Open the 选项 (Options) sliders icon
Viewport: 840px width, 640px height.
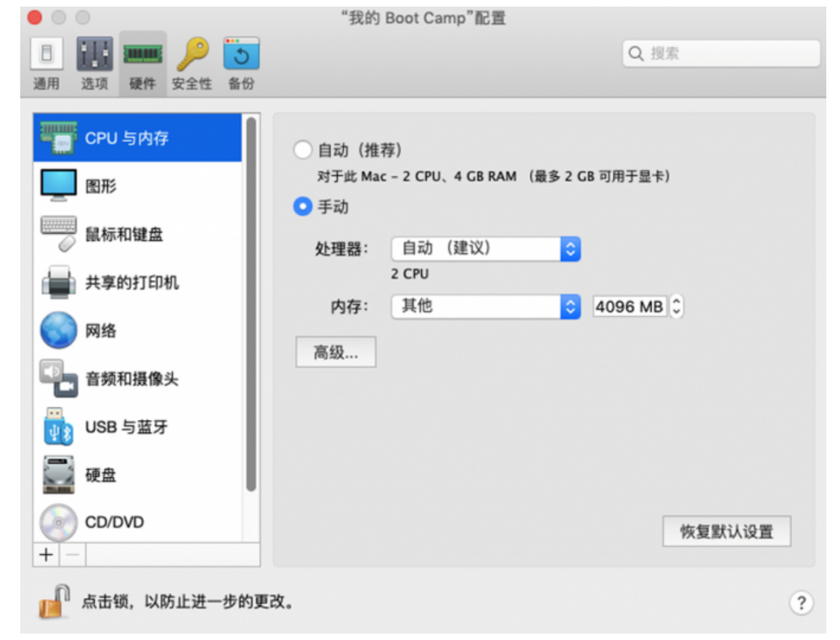click(x=95, y=54)
